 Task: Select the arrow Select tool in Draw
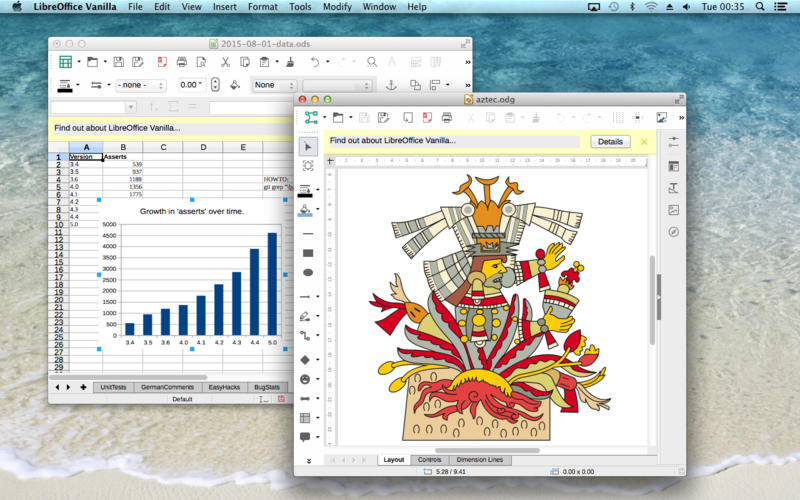pyautogui.click(x=308, y=147)
